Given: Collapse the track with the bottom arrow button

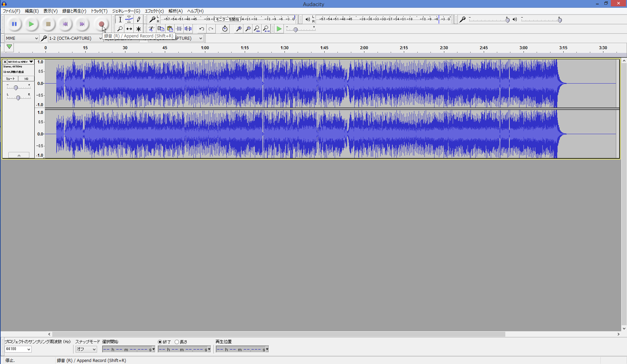Looking at the screenshot, I should [x=19, y=155].
